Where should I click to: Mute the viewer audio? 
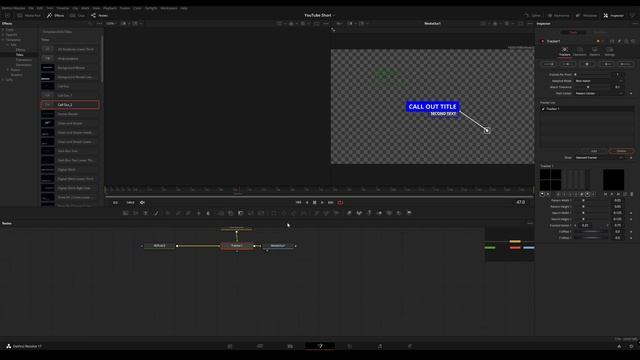(x=142, y=202)
